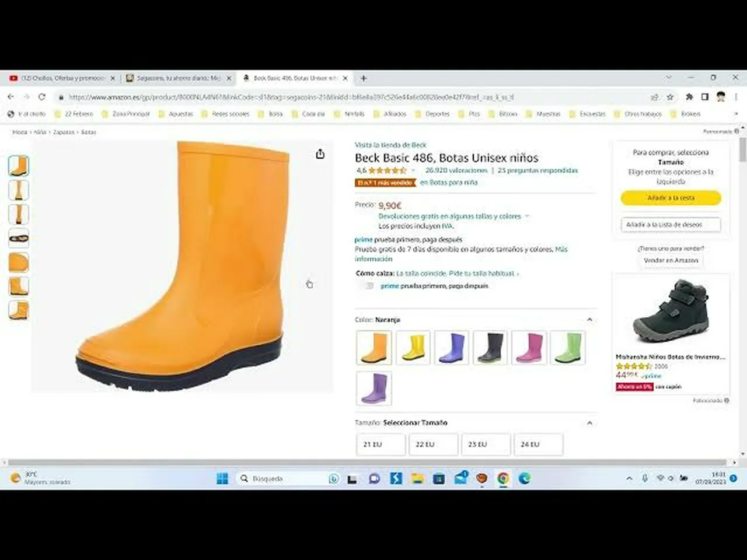Image resolution: width=747 pixels, height=560 pixels.
Task: Open the Redes sociales bookmarks folder
Action: [225, 114]
